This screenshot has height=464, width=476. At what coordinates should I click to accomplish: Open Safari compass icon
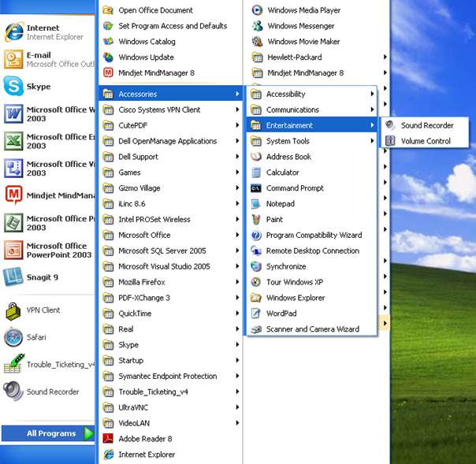(x=13, y=337)
